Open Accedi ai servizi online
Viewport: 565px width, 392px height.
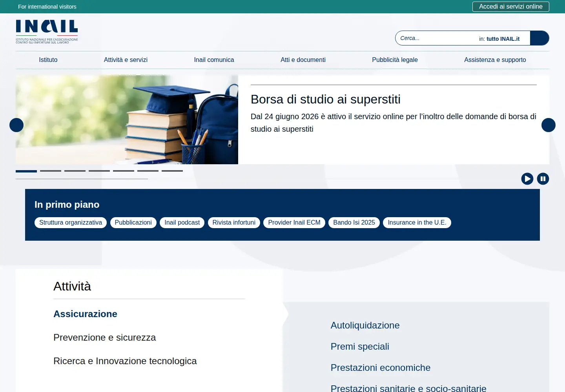click(x=511, y=7)
